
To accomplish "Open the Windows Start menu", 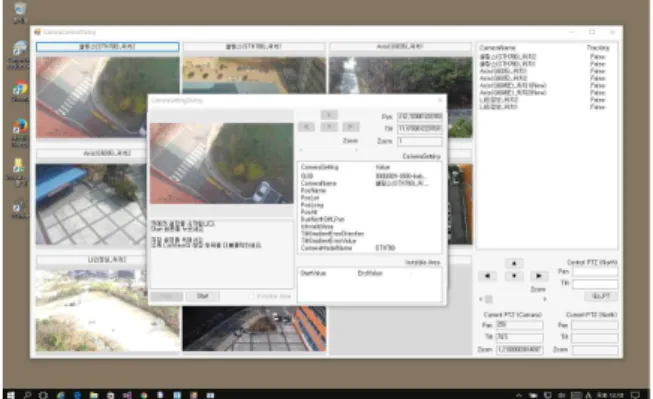I will point(11,394).
